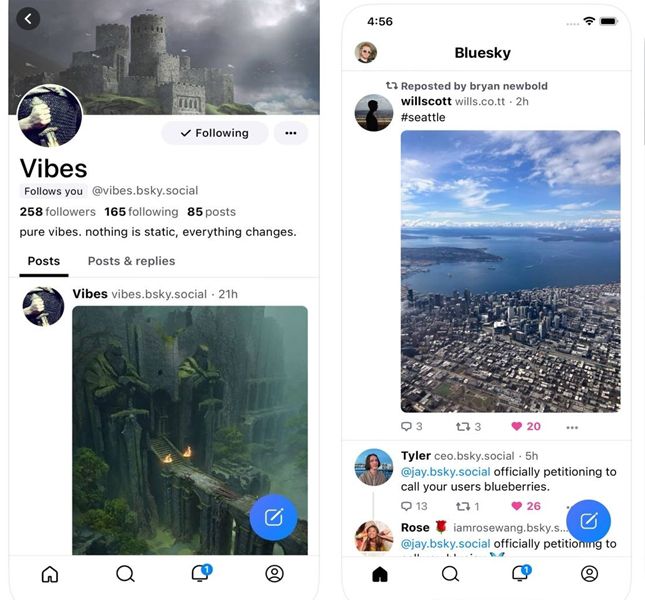Toggle the Following button for Vibes
Image resolution: width=645 pixels, height=600 pixels.
click(x=214, y=133)
